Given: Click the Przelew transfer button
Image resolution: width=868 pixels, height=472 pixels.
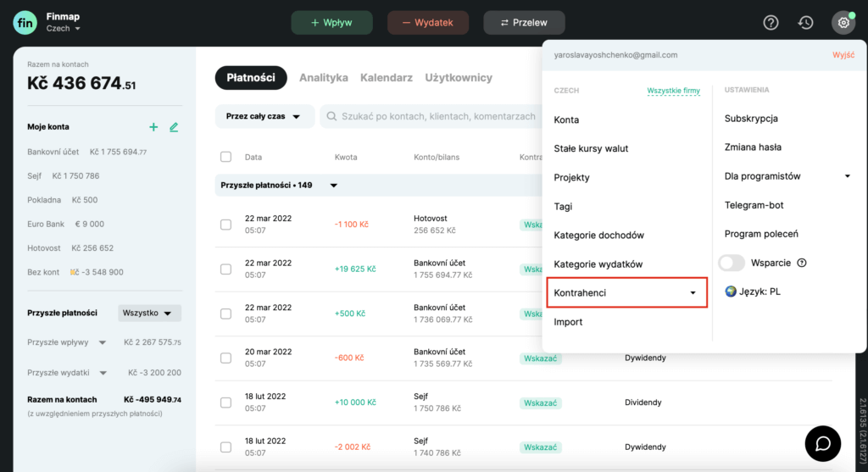Looking at the screenshot, I should [524, 23].
